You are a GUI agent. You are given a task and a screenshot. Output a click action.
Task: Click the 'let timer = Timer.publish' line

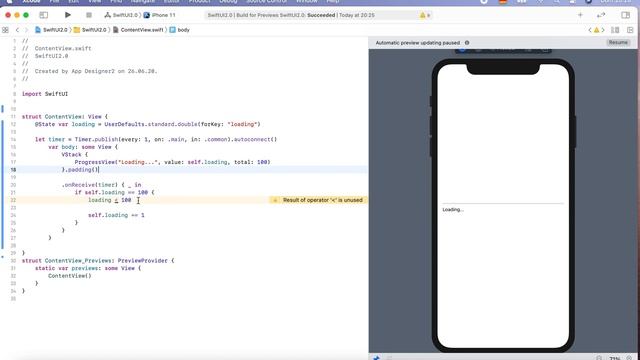(x=156, y=139)
